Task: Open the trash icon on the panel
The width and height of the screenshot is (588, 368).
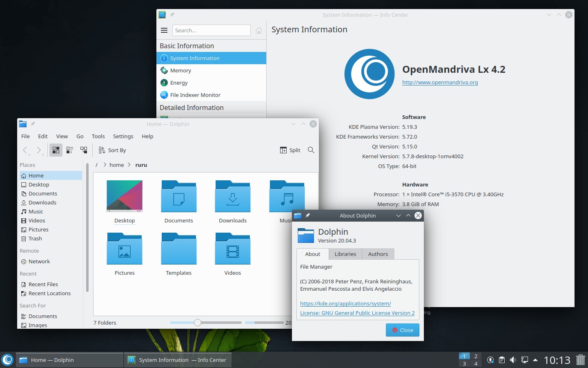Action: [581, 360]
